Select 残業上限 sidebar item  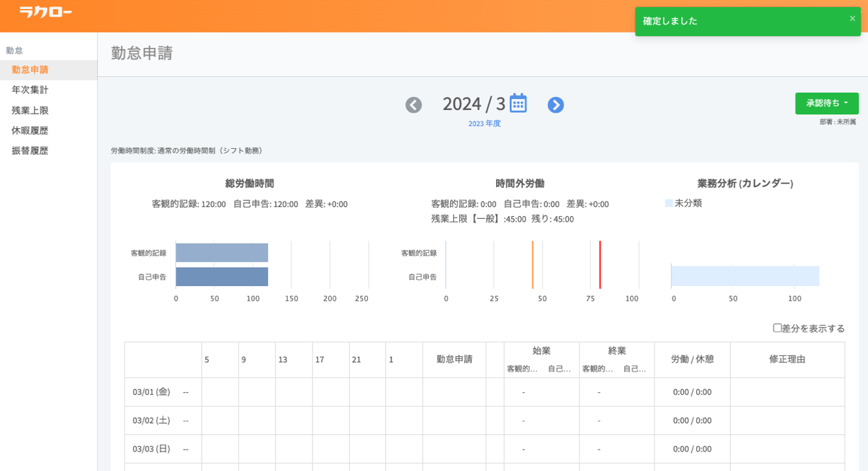[x=30, y=110]
